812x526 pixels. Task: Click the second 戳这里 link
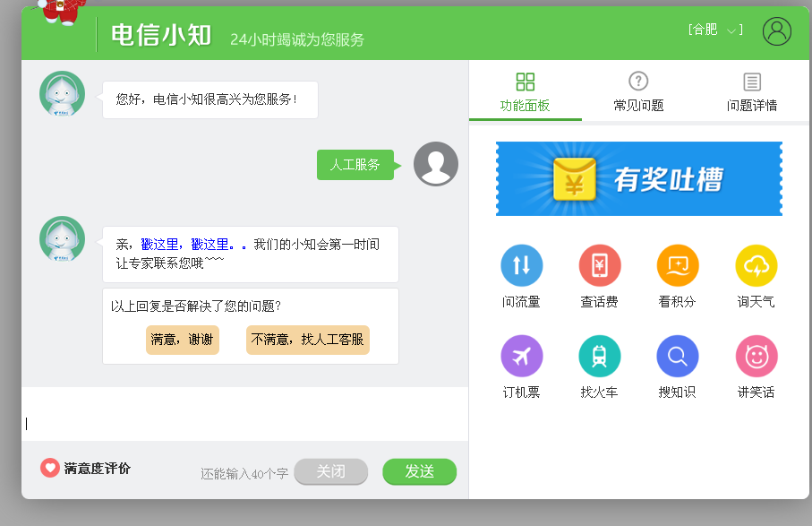point(209,244)
